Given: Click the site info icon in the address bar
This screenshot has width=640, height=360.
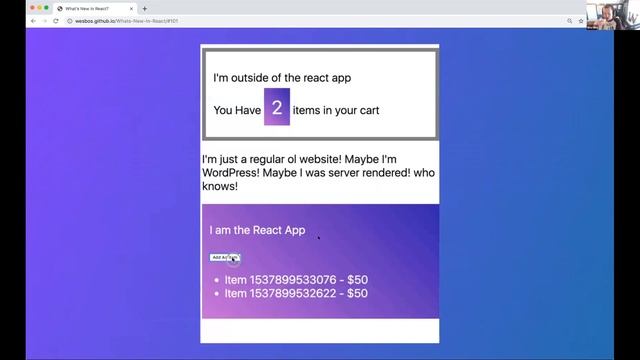Looking at the screenshot, I should pos(70,21).
